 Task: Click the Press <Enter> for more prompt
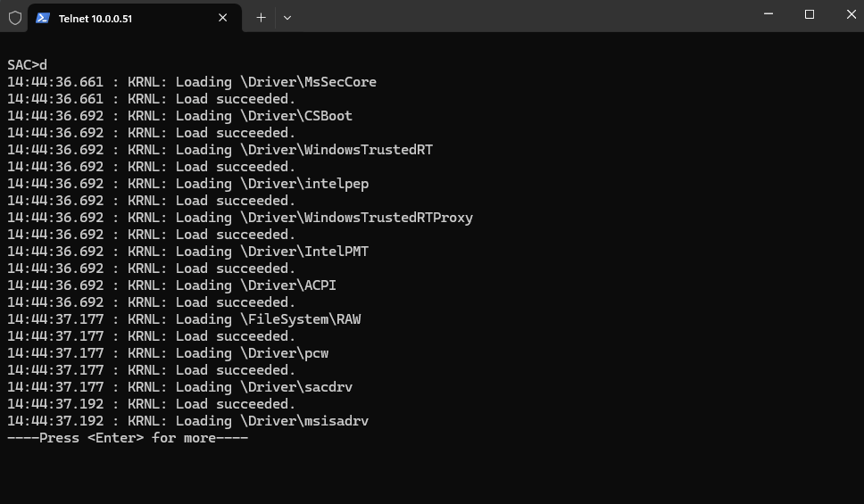[x=128, y=438]
